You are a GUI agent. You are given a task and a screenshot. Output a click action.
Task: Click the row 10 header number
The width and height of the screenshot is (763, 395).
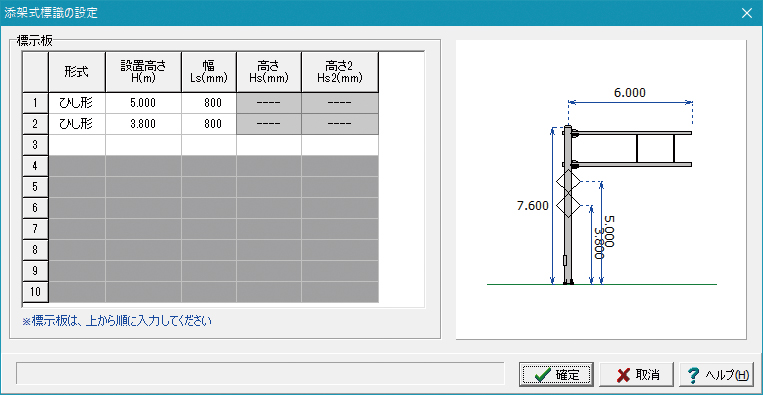(35, 292)
